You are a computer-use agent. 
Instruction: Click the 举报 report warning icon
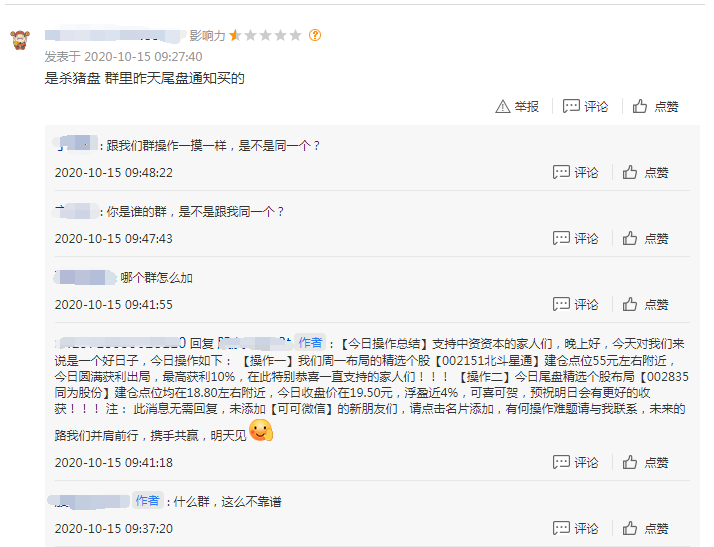(502, 107)
